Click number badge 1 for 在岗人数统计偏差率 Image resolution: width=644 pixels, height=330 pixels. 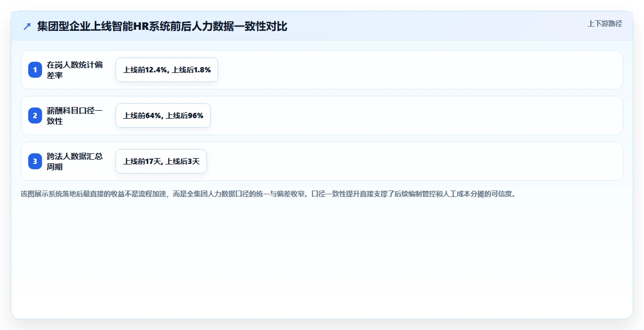(35, 70)
